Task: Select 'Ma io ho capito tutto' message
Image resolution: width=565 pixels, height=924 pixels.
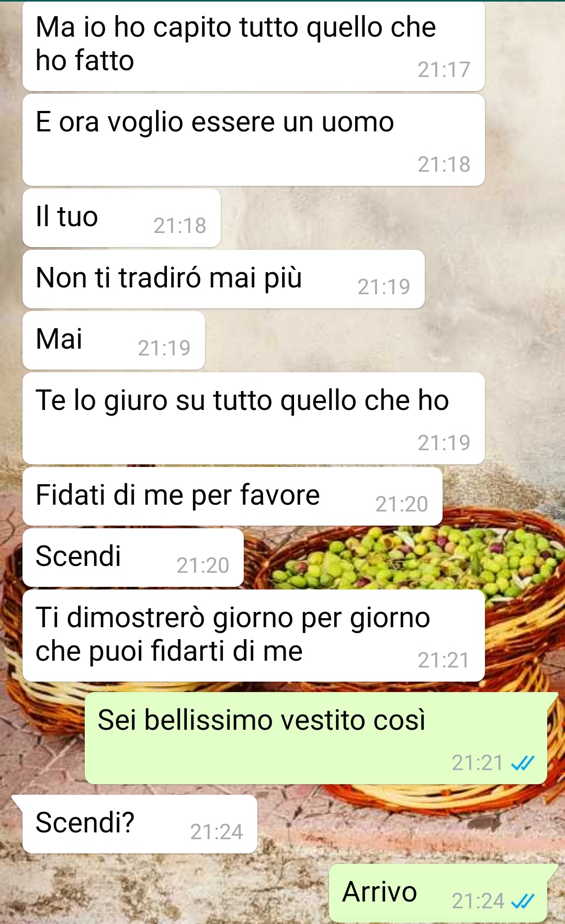Action: coord(254,46)
